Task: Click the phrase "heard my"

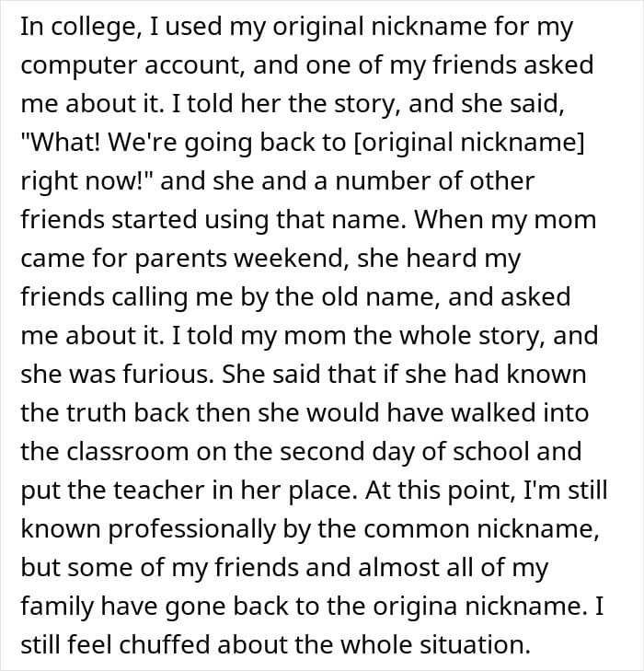Action: pos(463,259)
